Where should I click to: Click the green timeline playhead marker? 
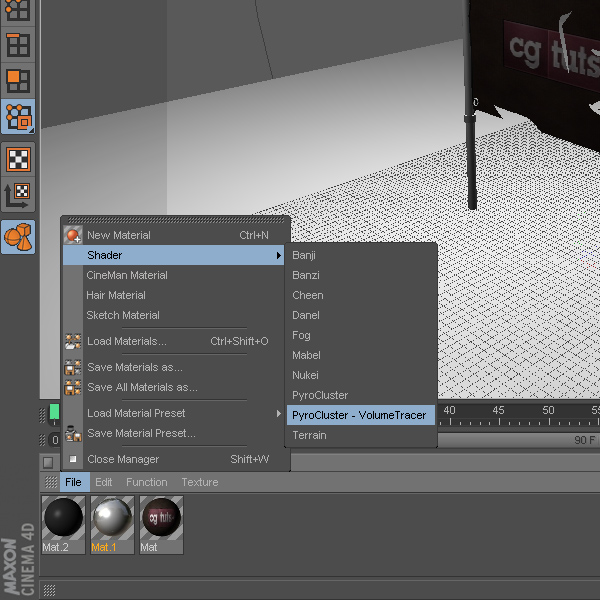tap(54, 412)
